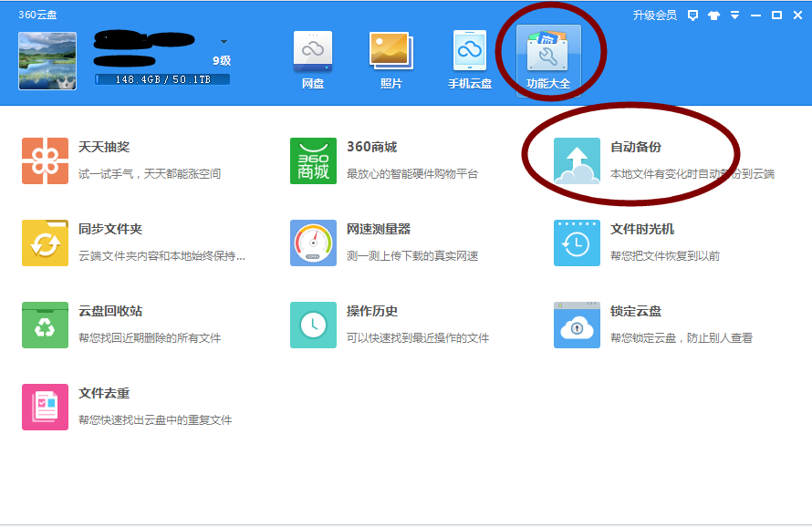Click description 试一试手气，天天都能涨空间
Viewport: 812px width, 527px height.
[x=150, y=174]
